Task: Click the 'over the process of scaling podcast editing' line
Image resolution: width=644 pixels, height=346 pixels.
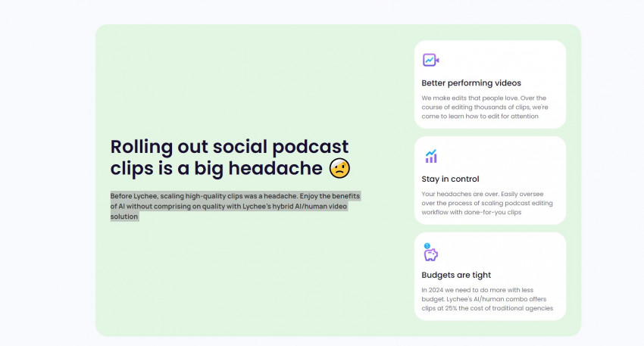Action: tap(487, 204)
